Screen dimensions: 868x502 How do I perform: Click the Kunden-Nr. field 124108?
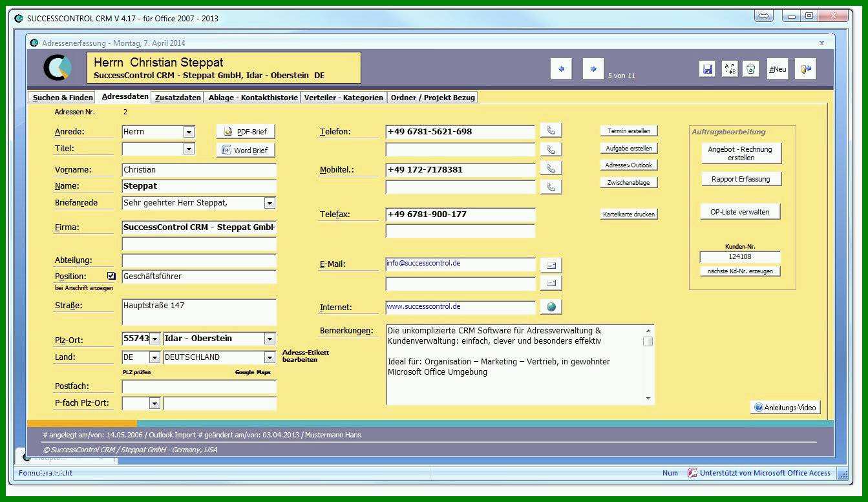click(x=740, y=257)
